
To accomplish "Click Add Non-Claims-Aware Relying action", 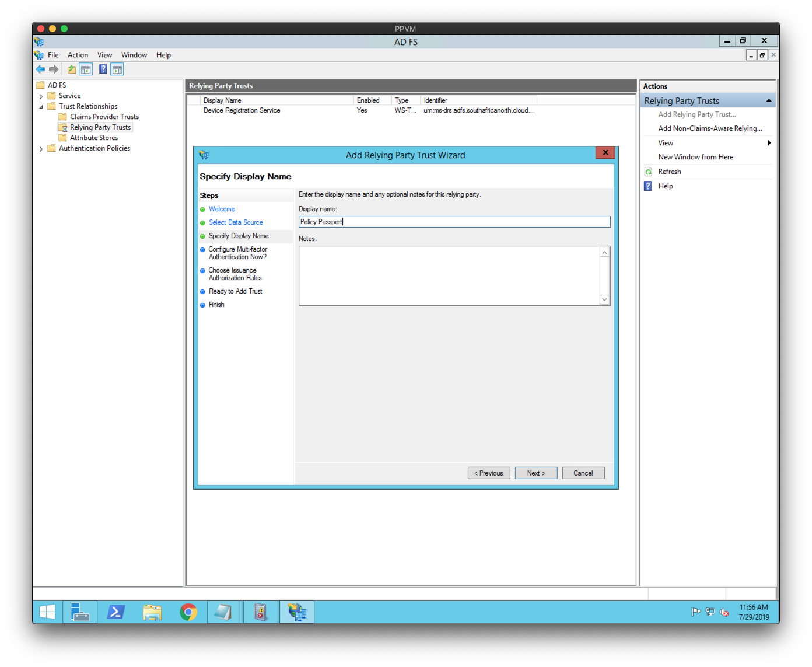I will click(x=710, y=128).
